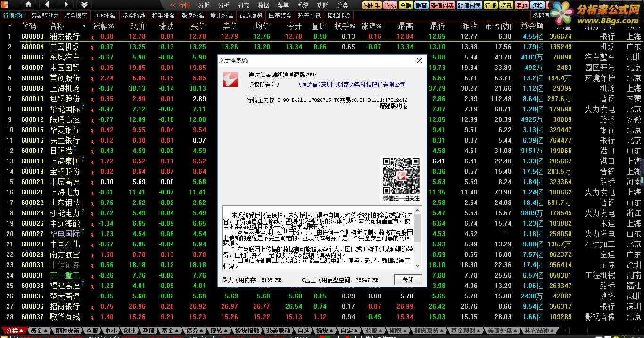Go forward with the right arrow icon

[x=65, y=5]
